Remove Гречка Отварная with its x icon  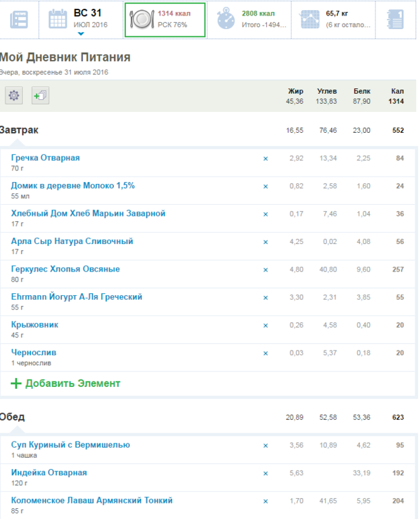265,158
